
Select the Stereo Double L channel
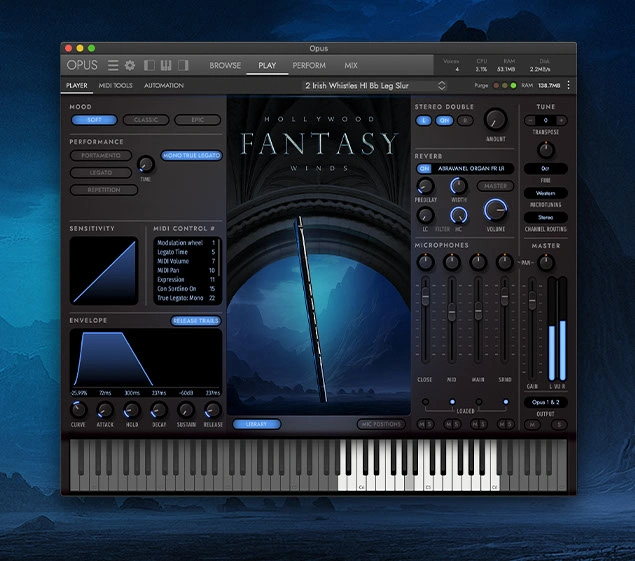coord(424,120)
